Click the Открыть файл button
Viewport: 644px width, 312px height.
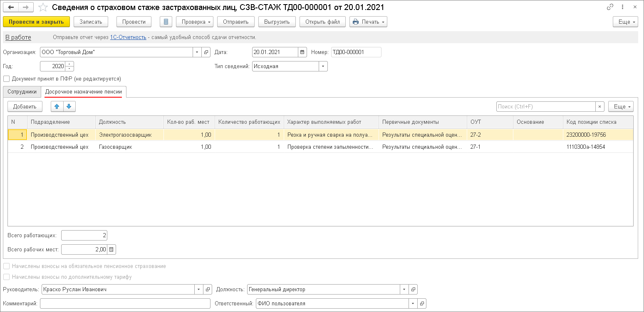pyautogui.click(x=322, y=22)
